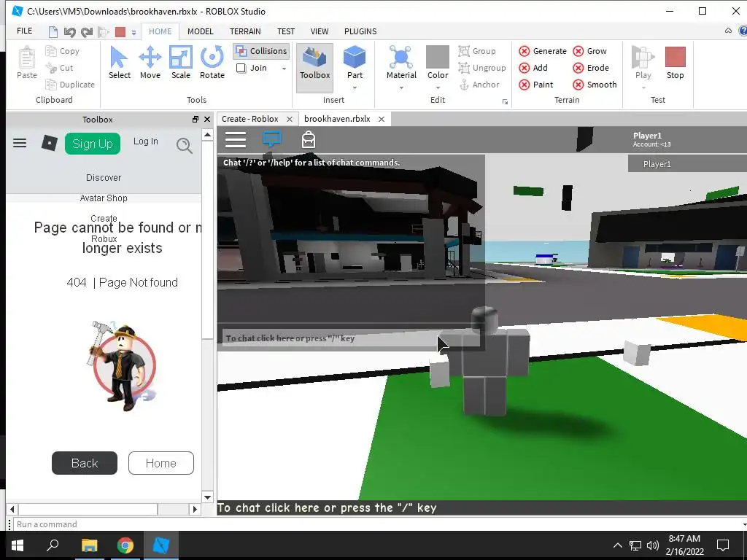Open the Edit group dialog launcher

click(x=505, y=101)
